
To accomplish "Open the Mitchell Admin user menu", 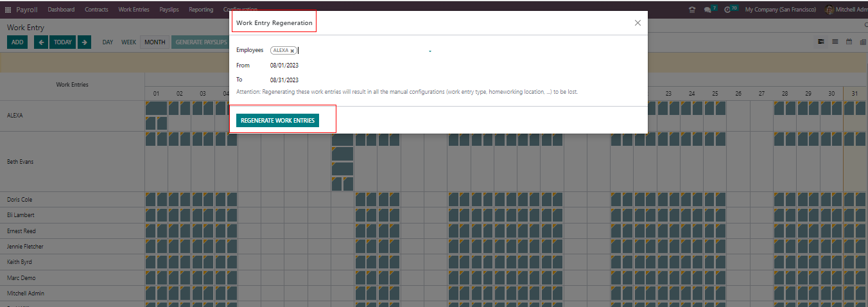I will coord(846,10).
